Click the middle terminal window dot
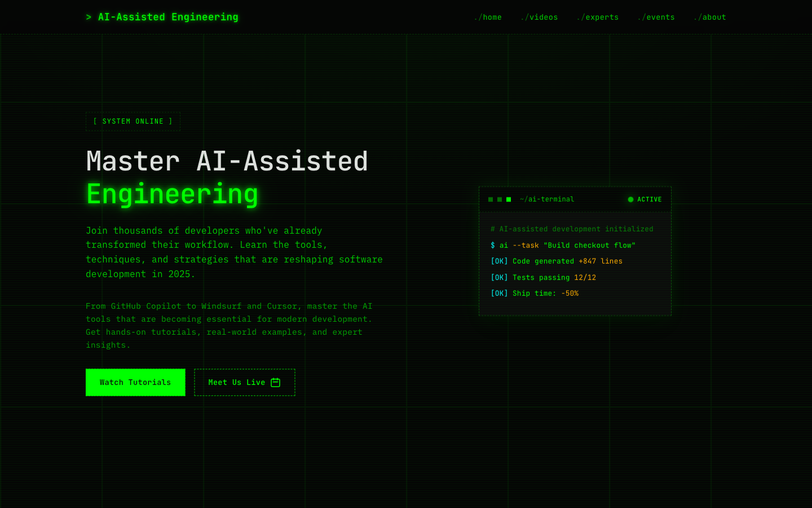The width and height of the screenshot is (812, 508). [500, 199]
